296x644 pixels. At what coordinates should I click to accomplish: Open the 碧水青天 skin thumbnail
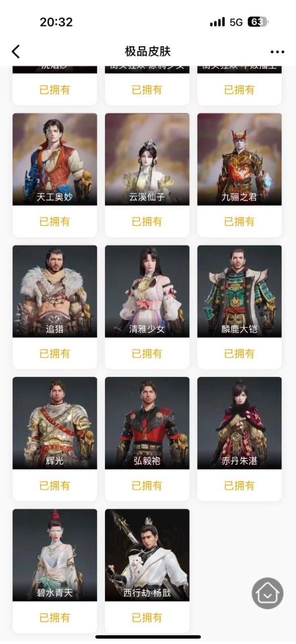pos(55,555)
